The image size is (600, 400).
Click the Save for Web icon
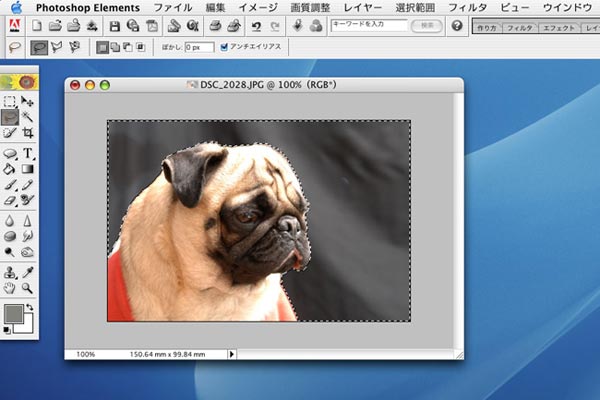(x=133, y=26)
